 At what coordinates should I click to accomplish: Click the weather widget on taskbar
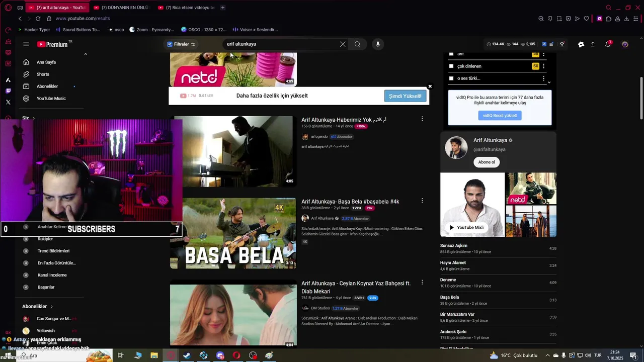tap(513, 355)
